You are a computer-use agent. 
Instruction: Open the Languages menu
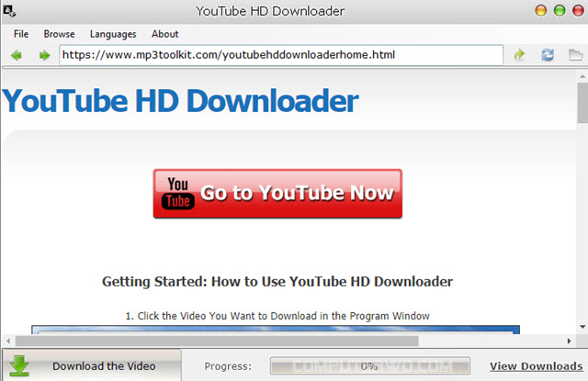113,35
